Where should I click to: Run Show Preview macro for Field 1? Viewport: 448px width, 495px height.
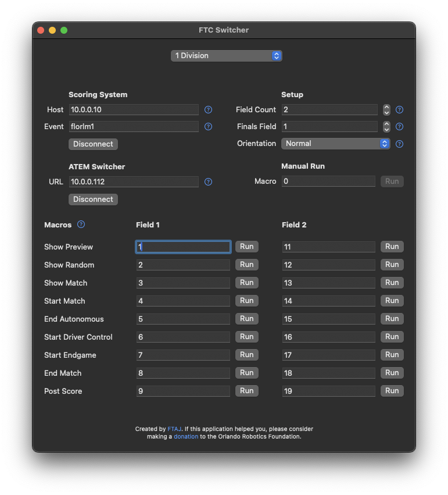(246, 247)
